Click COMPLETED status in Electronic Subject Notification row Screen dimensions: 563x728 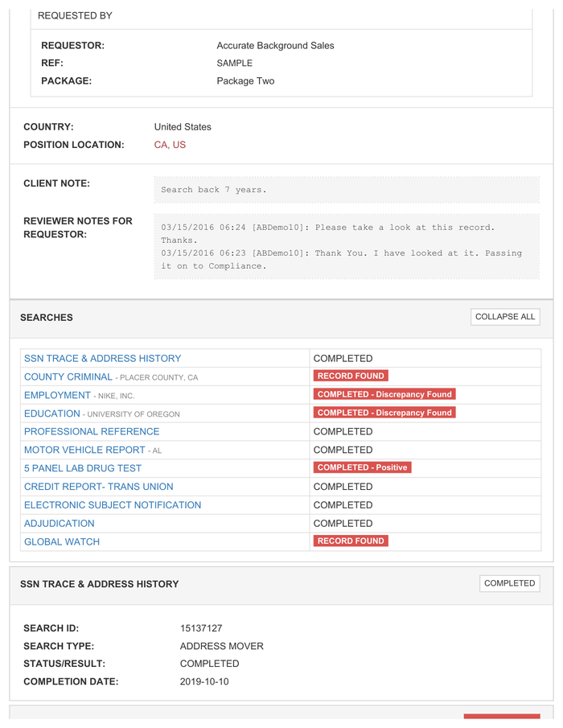pos(343,504)
